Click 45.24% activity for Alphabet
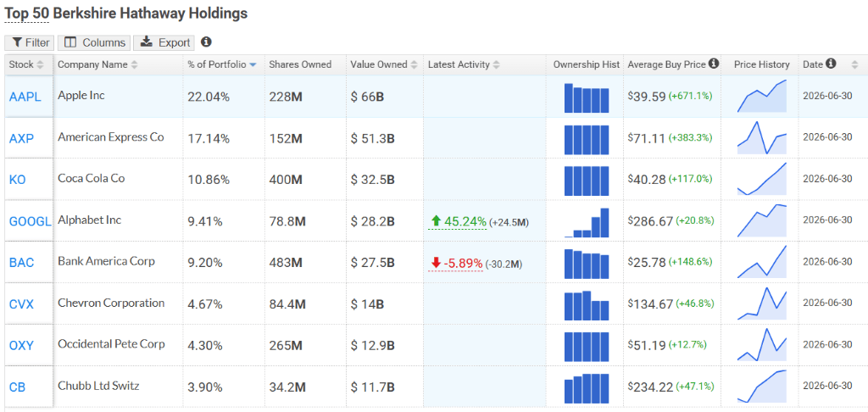Image resolution: width=868 pixels, height=412 pixels. (x=465, y=221)
